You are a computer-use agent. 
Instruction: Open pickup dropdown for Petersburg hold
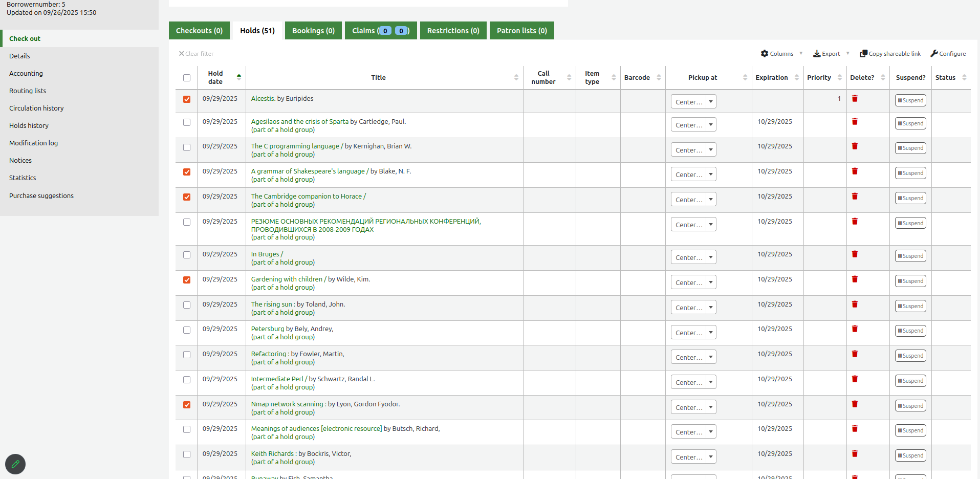click(693, 333)
